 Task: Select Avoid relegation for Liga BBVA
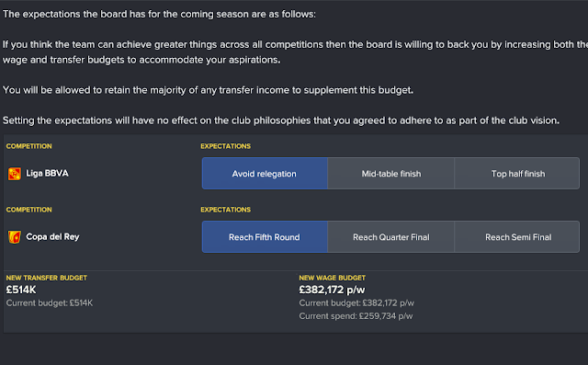coord(265,174)
